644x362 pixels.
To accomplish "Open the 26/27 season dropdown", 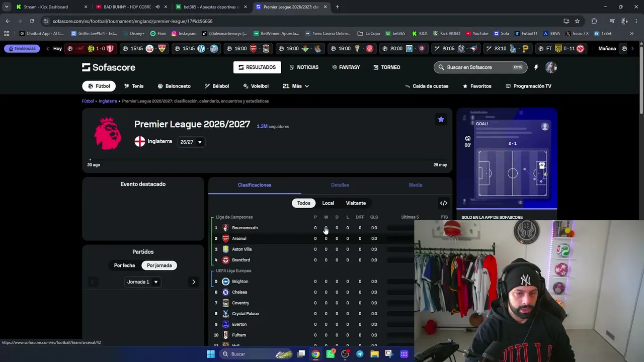I will pos(191,142).
